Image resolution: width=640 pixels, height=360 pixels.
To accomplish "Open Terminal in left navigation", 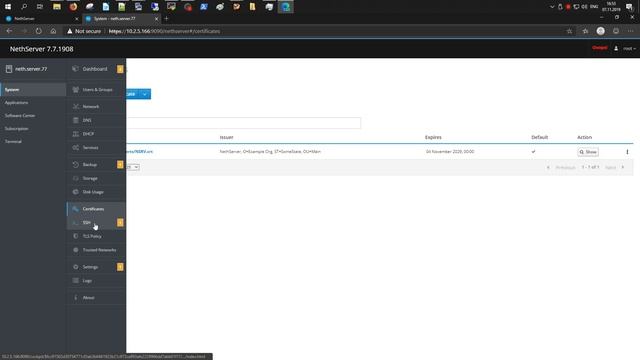I will point(13,142).
